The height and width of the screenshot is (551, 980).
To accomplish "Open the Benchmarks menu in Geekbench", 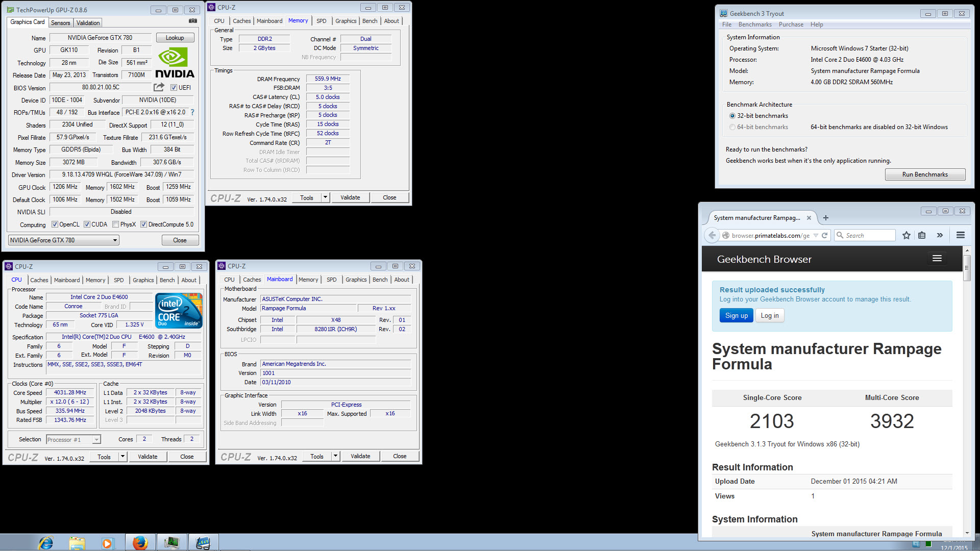I will coord(755,24).
